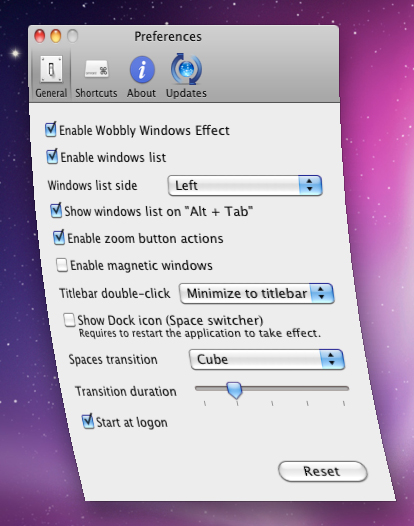Uncheck Start at logon

(x=88, y=421)
